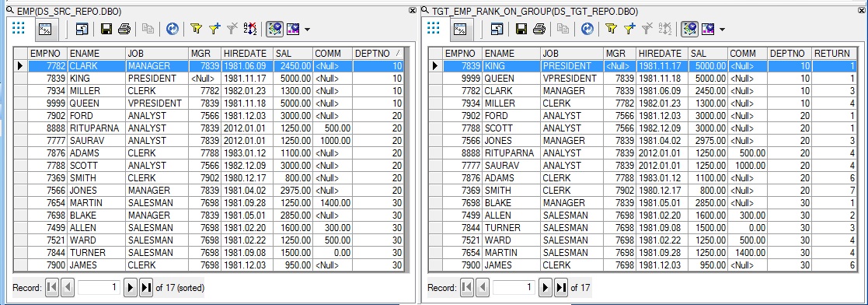Viewport: 868px width, 305px height.
Task: Refresh the TGT_EMP_RANK_ON_GROUP data view
Action: click(x=587, y=29)
